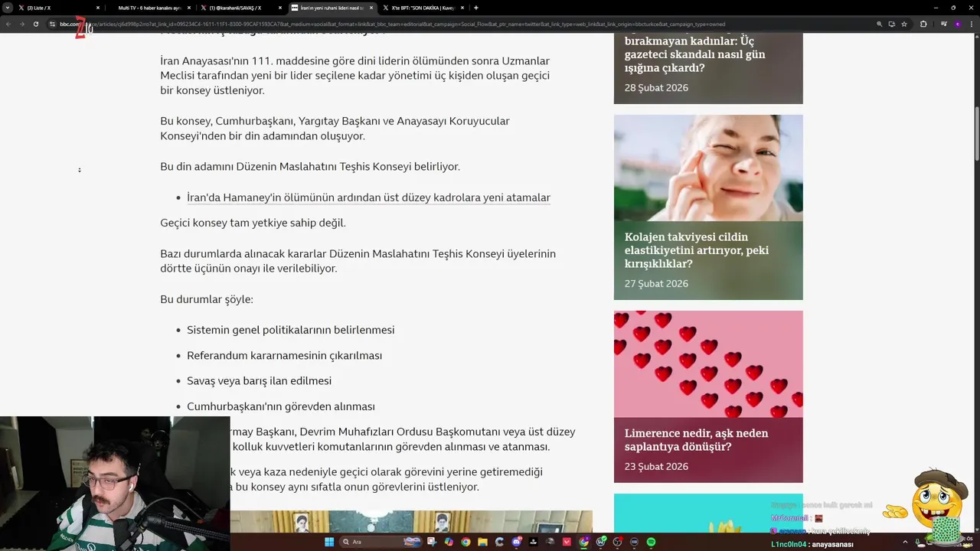Click the browser back arrow

click(10, 24)
